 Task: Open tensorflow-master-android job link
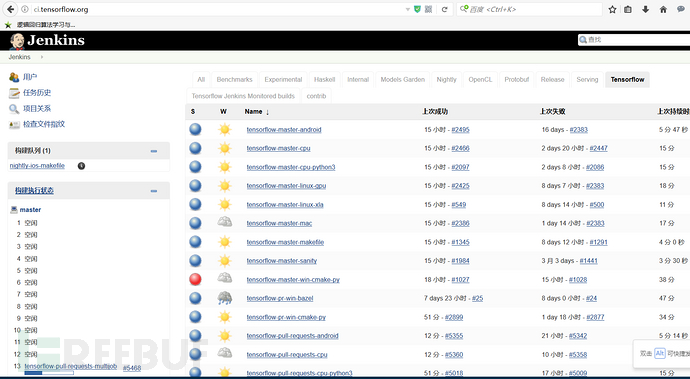(x=284, y=130)
